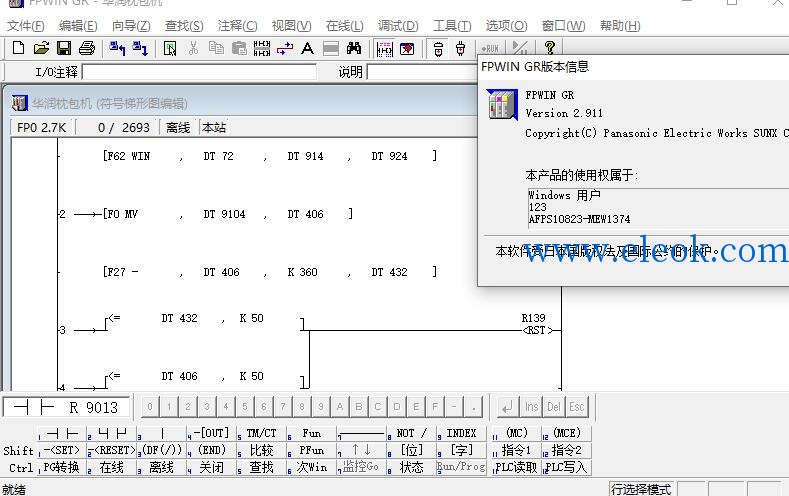Open the 调试(D) menu
Image resolution: width=789 pixels, height=496 pixels.
(x=398, y=26)
